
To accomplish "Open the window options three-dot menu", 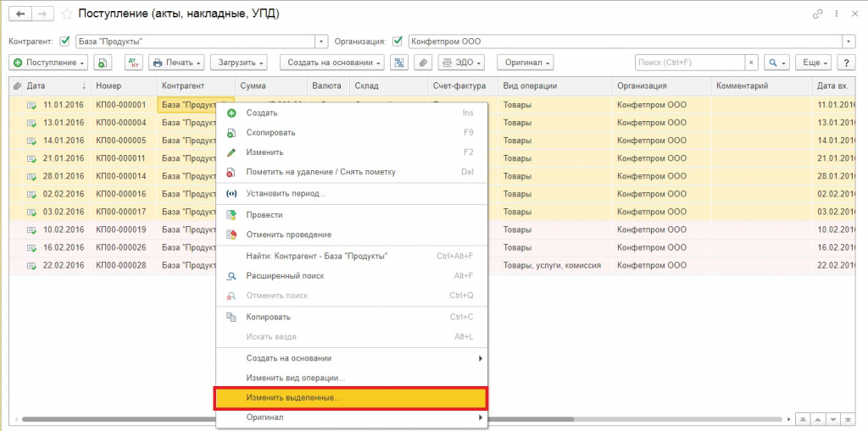I will (x=837, y=14).
